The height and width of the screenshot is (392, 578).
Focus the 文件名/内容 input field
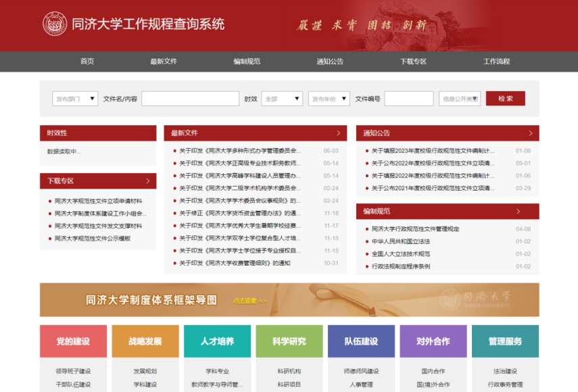point(190,99)
